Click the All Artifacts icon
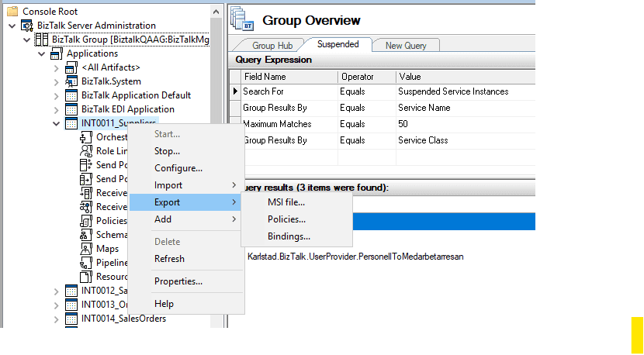The image size is (644, 355). tap(71, 67)
